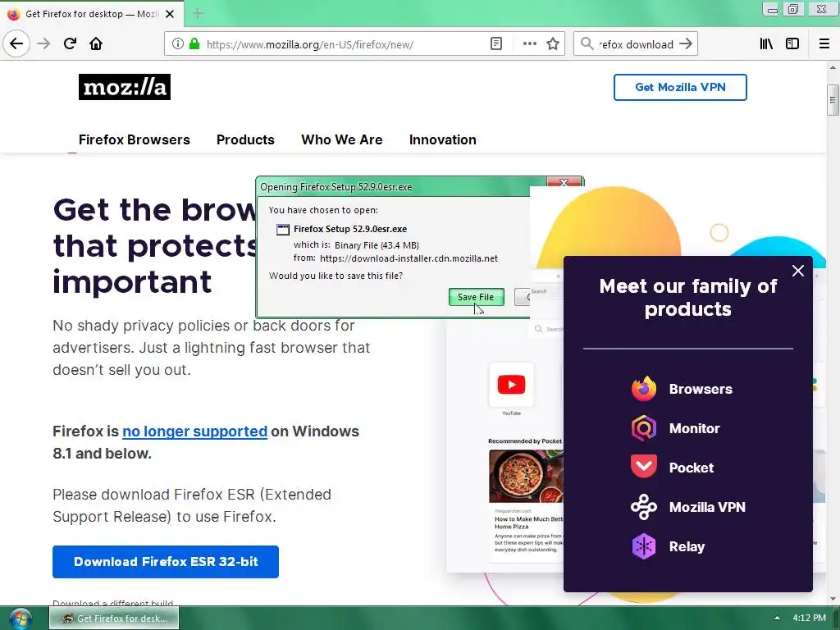
Task: Click the Relay product icon
Action: [643, 546]
